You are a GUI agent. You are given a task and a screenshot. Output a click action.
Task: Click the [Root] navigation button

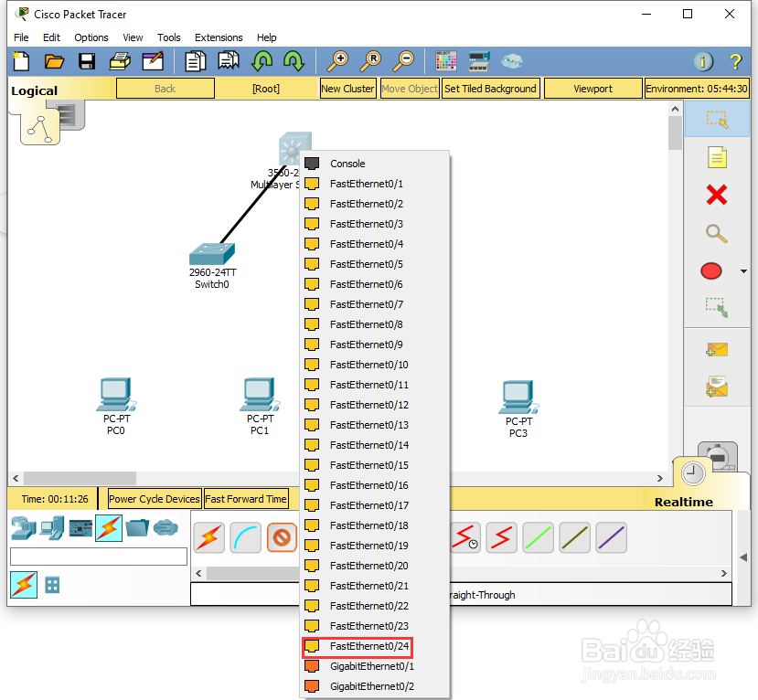(266, 89)
